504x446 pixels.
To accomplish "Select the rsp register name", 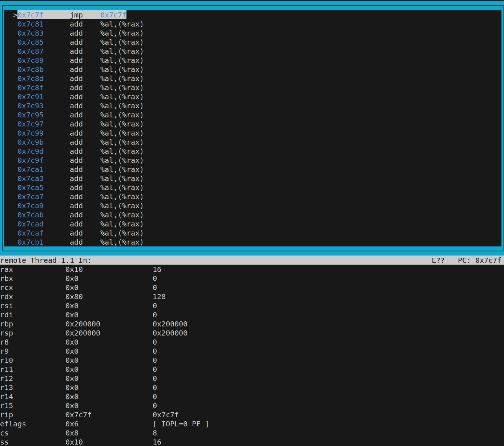I will coord(7,333).
